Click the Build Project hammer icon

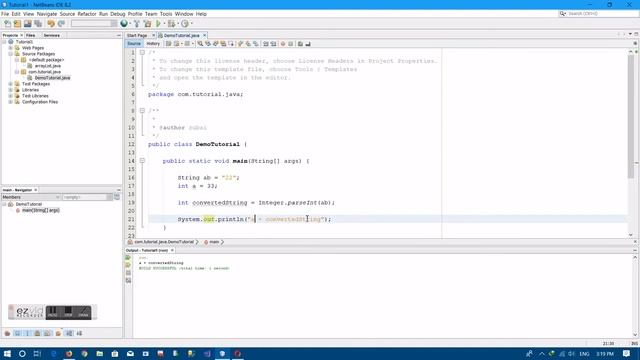point(137,24)
